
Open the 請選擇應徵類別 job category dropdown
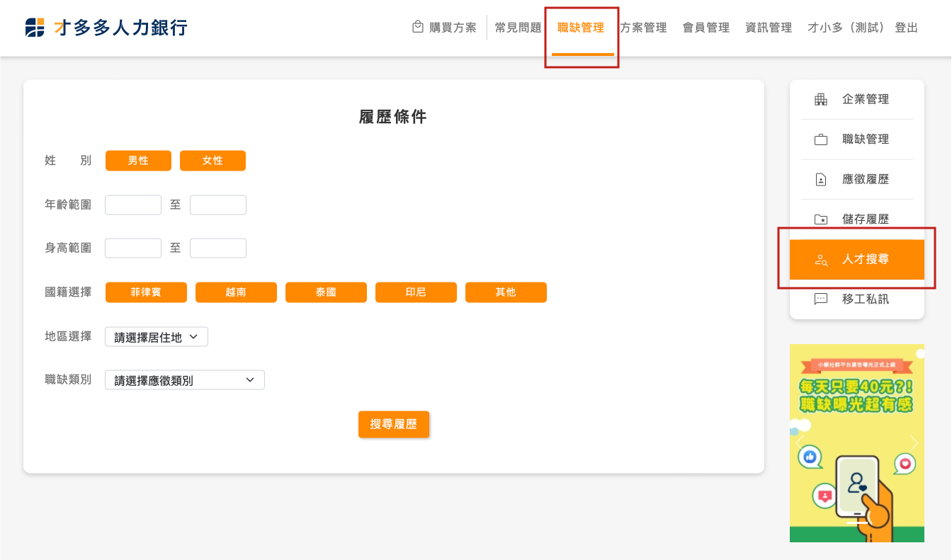(x=185, y=380)
